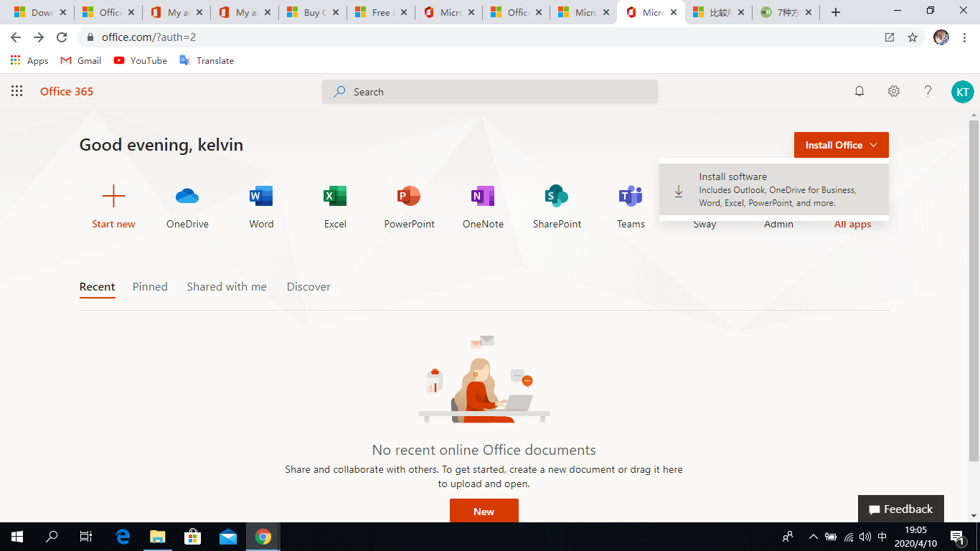Screen dimensions: 980x551
Task: Open the Translate bookmark
Action: pyautogui.click(x=207, y=60)
